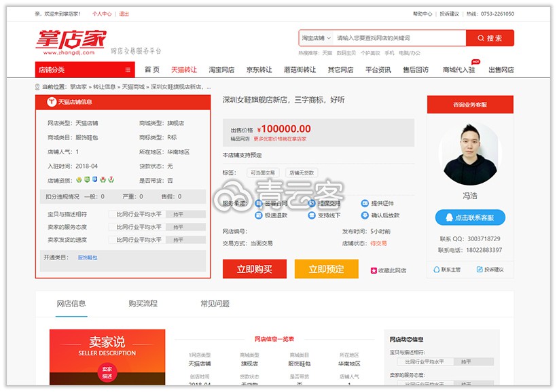The width and height of the screenshot is (557, 392).
Task: Click the 掌店家 site logo
Action: point(71,42)
